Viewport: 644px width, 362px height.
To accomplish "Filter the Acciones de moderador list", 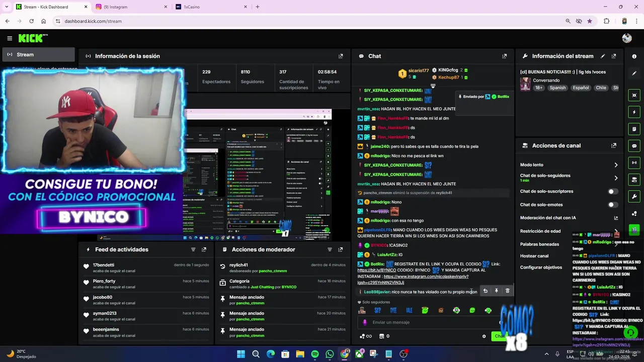I will point(330,249).
